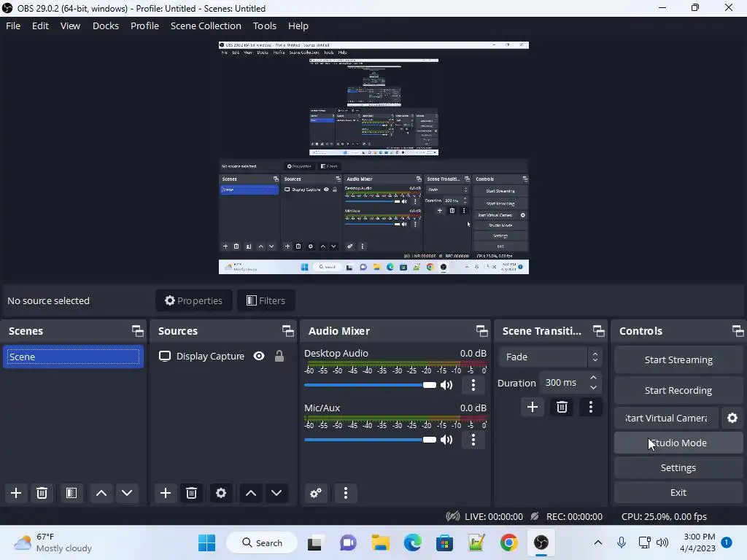
Task: Click Start Recording button
Action: click(x=678, y=391)
